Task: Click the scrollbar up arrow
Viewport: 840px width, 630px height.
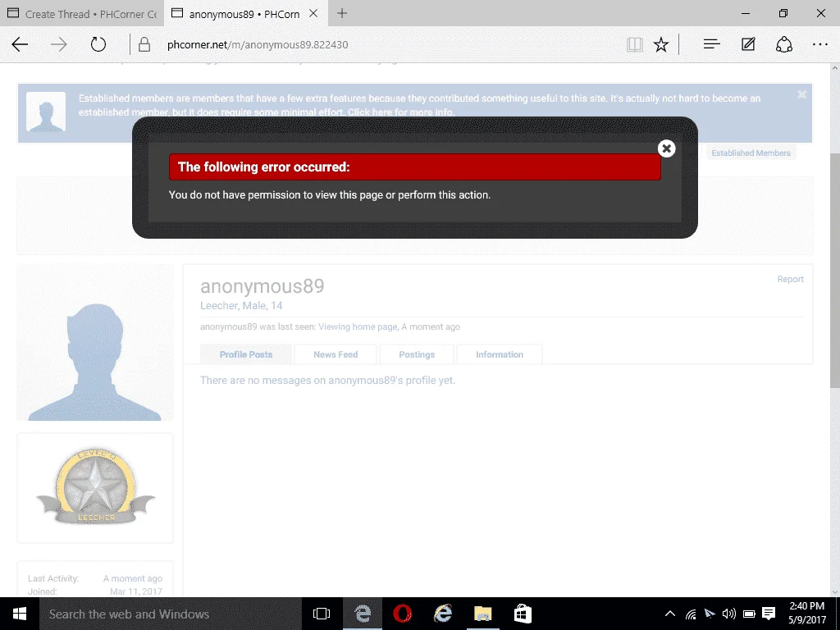Action: point(834,69)
